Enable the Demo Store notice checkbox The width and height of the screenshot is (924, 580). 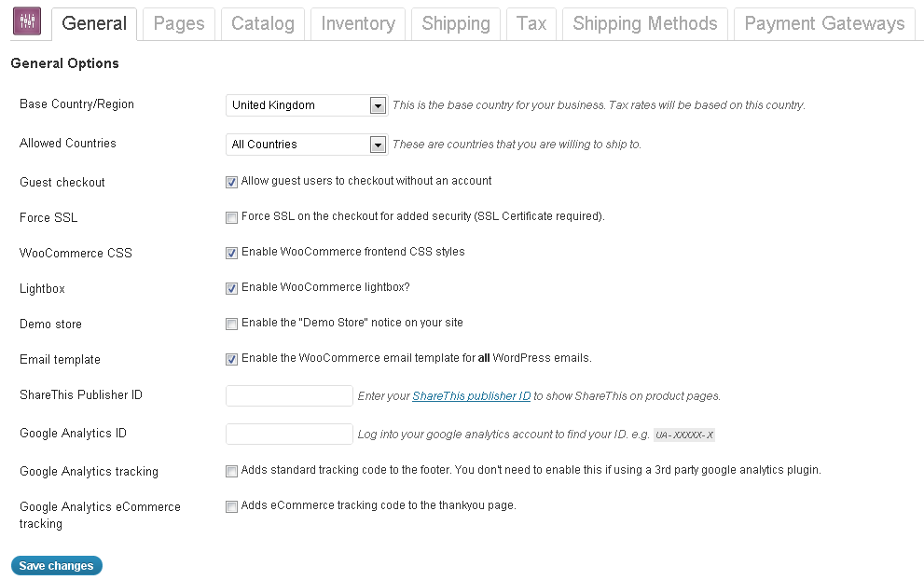tap(231, 324)
